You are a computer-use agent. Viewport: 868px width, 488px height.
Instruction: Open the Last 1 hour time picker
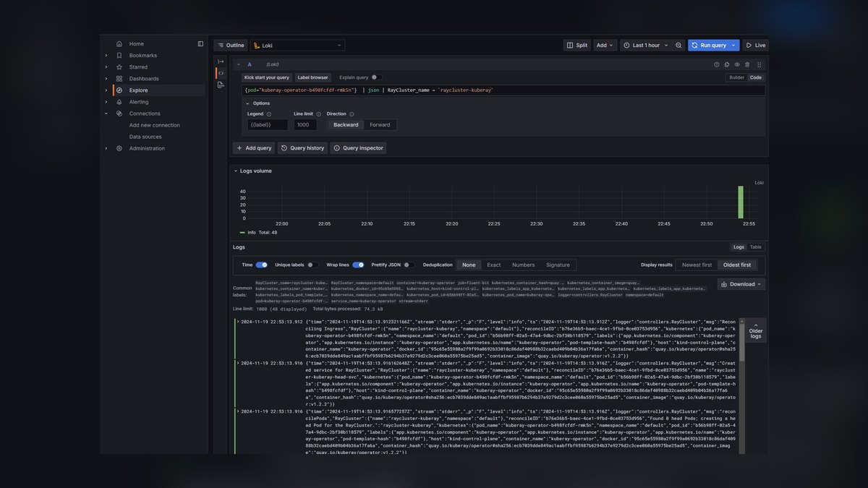coord(645,46)
